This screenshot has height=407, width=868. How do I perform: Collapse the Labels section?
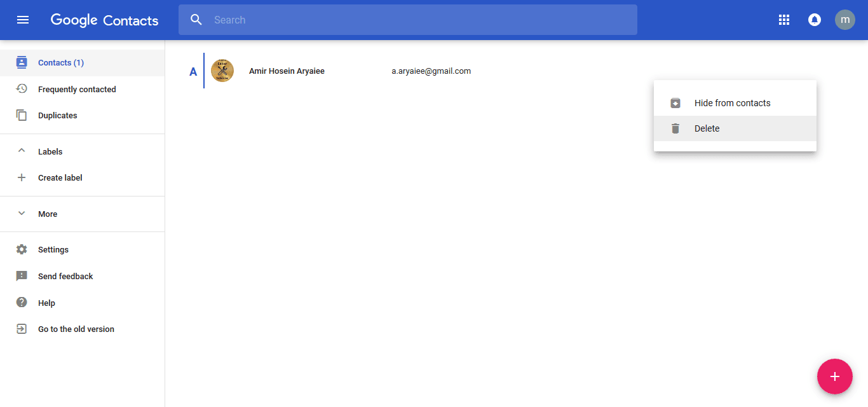pos(22,151)
